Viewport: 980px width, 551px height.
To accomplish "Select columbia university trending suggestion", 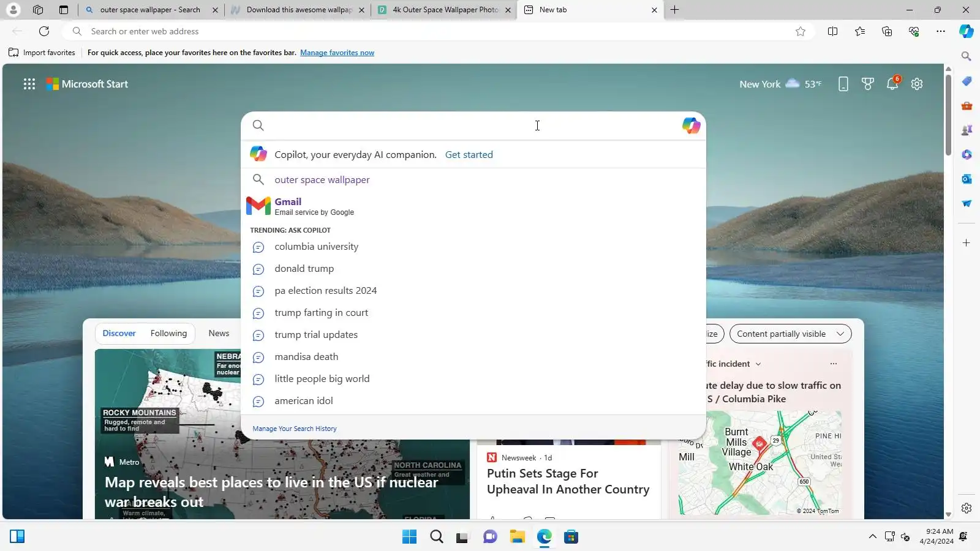I will [x=473, y=247].
